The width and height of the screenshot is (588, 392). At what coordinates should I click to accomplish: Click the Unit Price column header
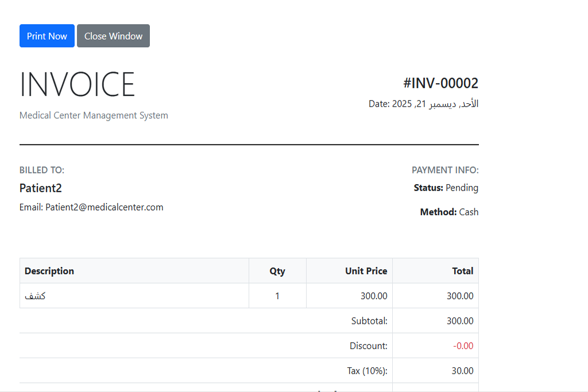coord(366,271)
